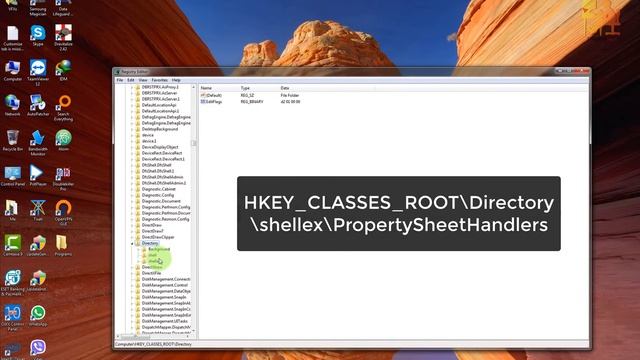Click the REG_BINARY type cell
This screenshot has width=640, height=360.
coord(252,102)
